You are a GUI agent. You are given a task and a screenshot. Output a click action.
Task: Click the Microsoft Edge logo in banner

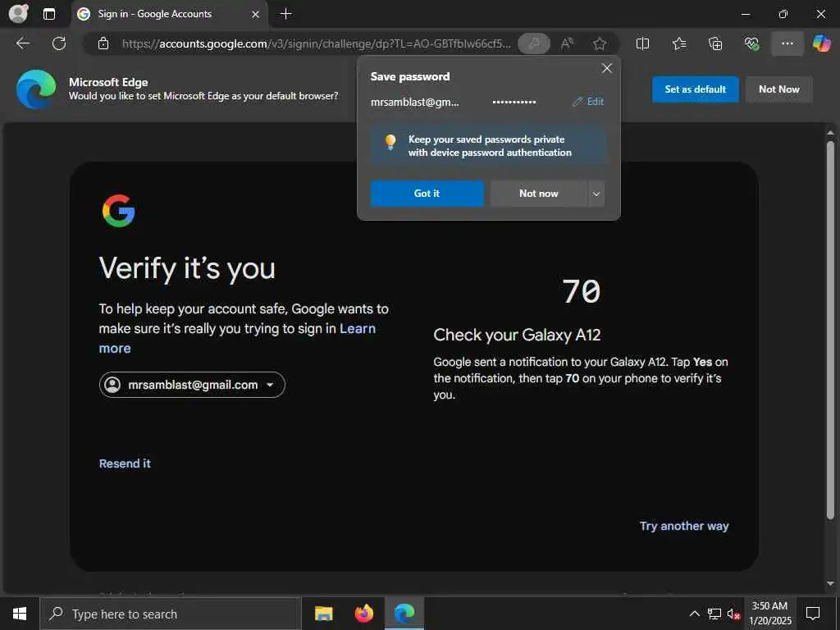point(36,89)
